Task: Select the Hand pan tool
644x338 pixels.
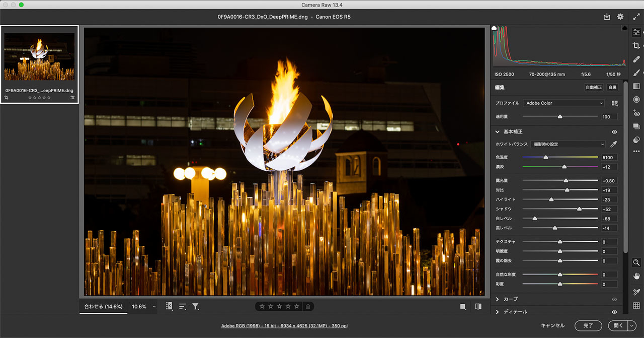Action: [x=636, y=276]
